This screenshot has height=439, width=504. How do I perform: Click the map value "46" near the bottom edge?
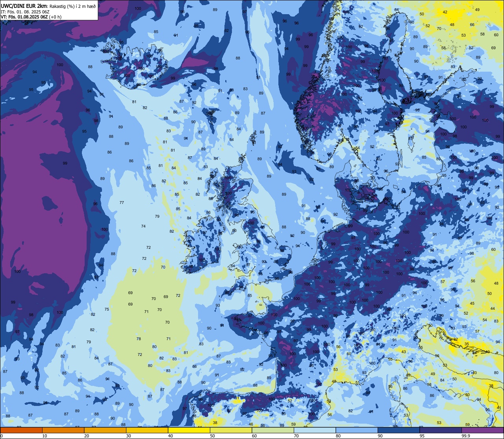(251, 424)
